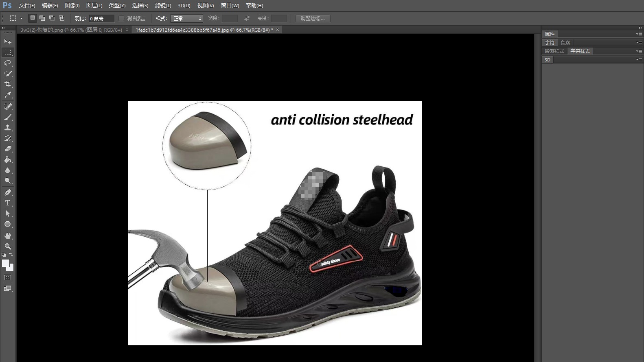Select the Lasso tool
Screen dimensions: 644x362
pos(8,63)
